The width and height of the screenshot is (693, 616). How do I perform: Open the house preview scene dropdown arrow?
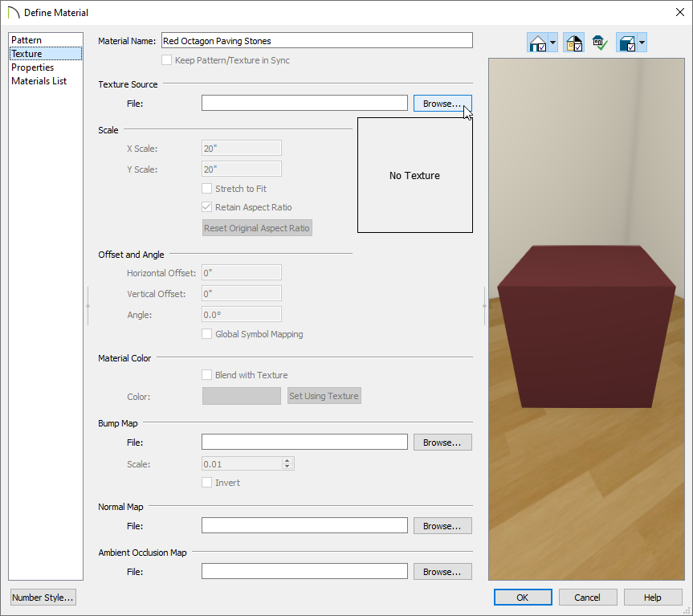pos(553,43)
